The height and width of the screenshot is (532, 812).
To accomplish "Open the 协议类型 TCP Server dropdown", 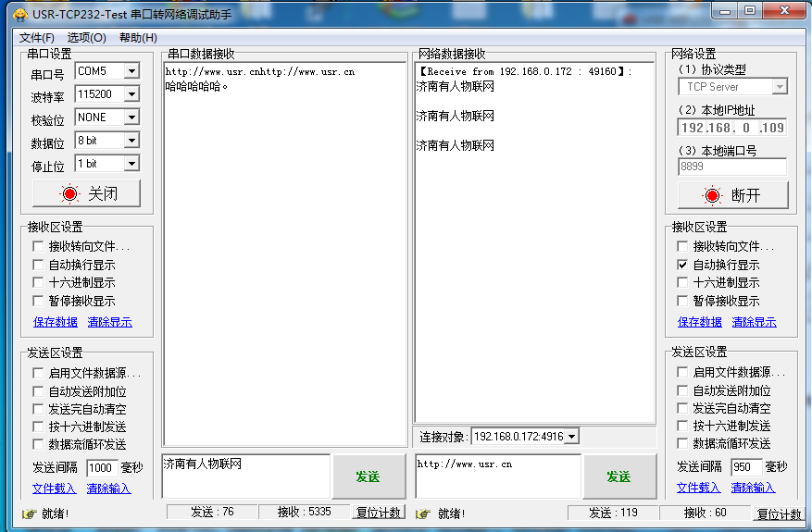I will 779,87.
